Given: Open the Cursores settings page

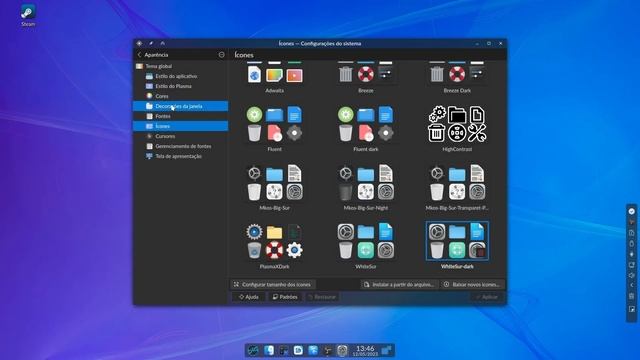Looking at the screenshot, I should click(180, 136).
